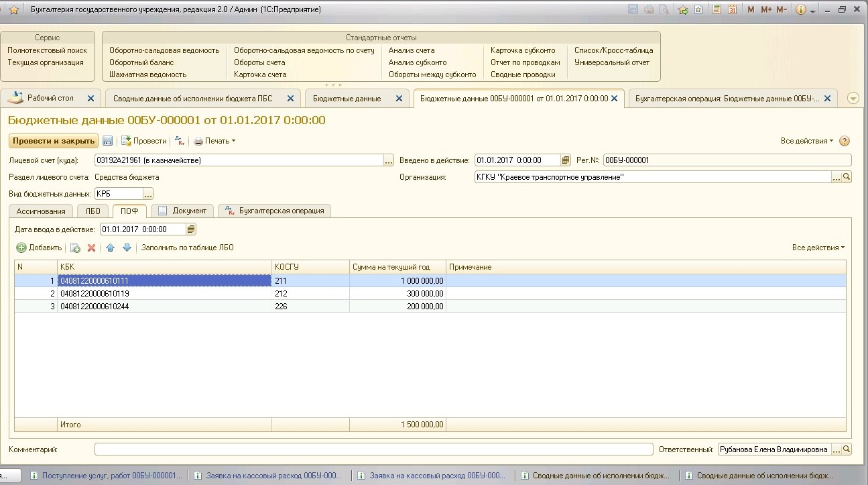Click the Комментарий input field

(373, 449)
